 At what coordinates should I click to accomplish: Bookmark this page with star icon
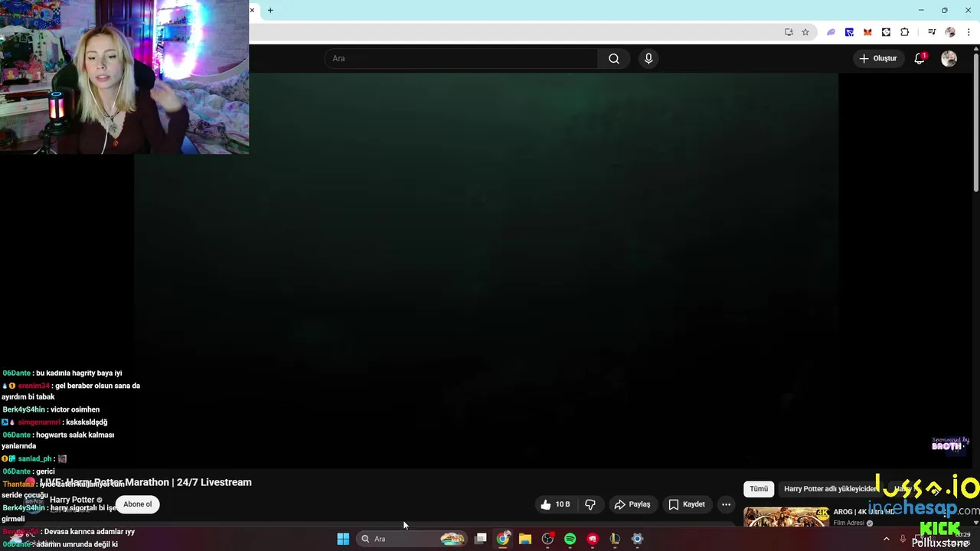point(805,32)
